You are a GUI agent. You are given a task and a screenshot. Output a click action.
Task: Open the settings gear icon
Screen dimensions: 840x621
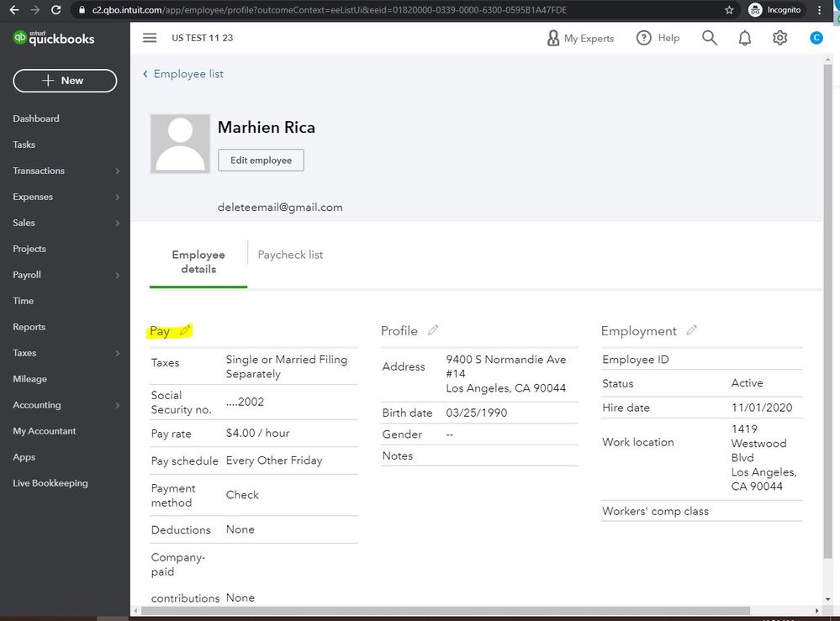click(780, 38)
